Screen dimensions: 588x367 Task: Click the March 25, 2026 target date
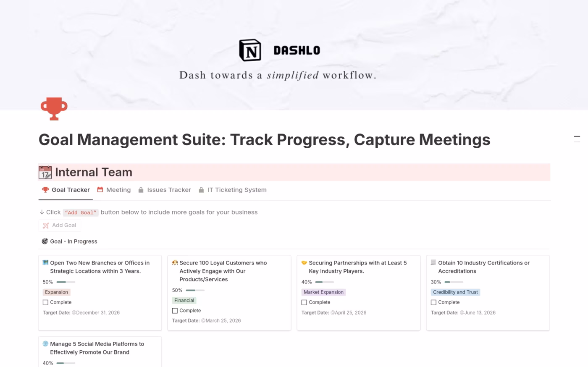[x=221, y=321]
